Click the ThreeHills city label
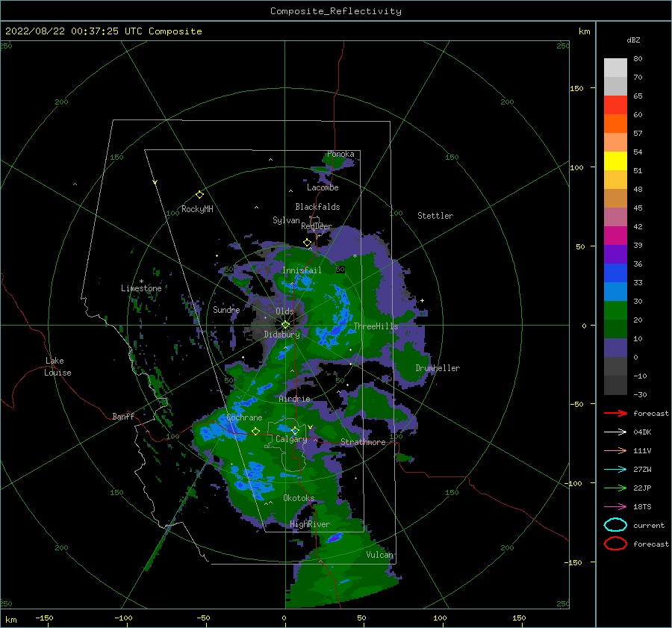The width and height of the screenshot is (672, 628). [x=376, y=326]
